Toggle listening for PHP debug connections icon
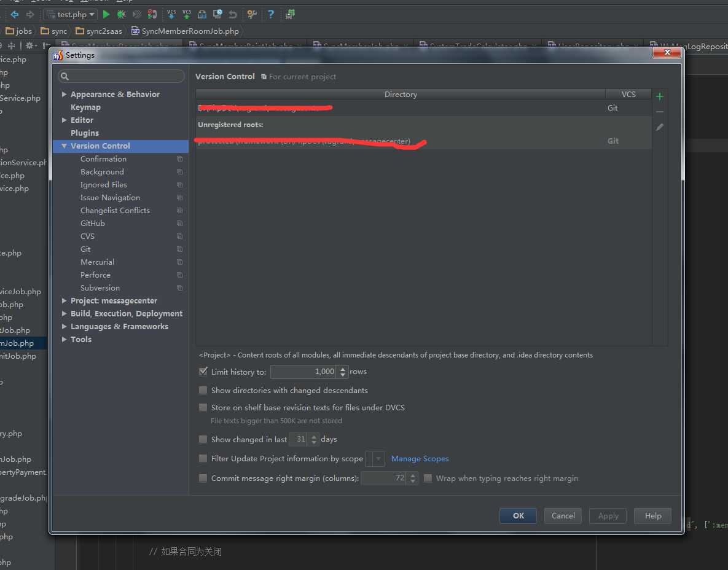The width and height of the screenshot is (728, 570). click(x=152, y=14)
